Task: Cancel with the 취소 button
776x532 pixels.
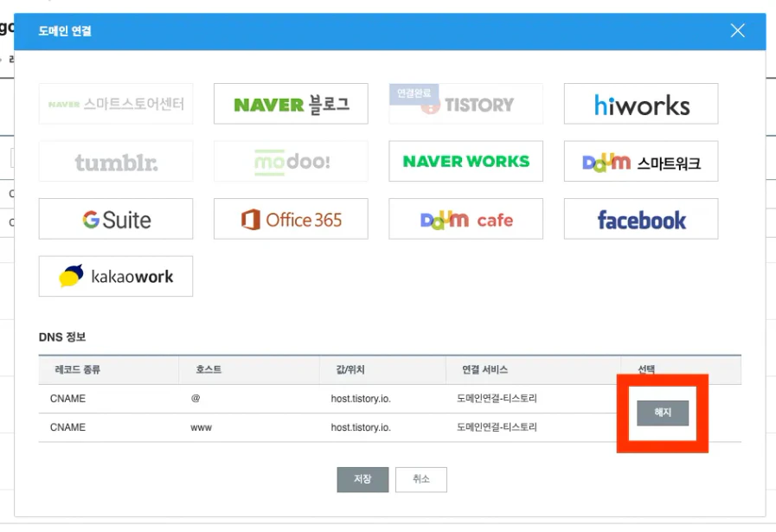Action: tap(421, 479)
